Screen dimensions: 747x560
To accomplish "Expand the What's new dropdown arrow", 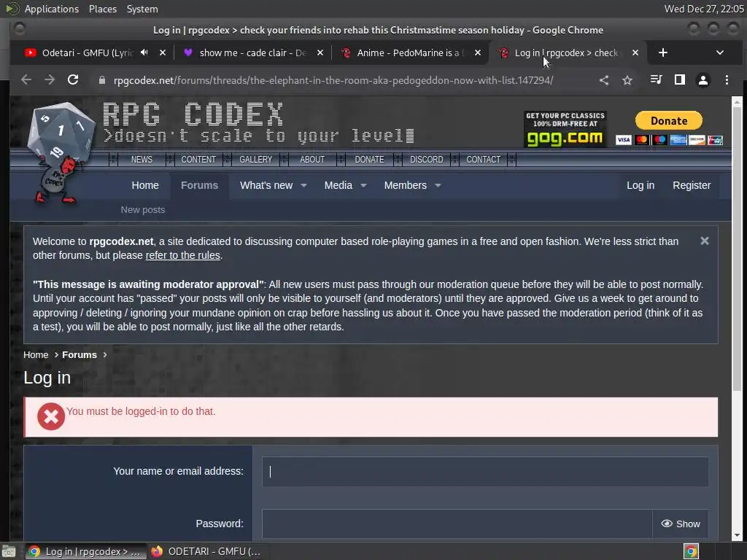I will click(x=303, y=185).
